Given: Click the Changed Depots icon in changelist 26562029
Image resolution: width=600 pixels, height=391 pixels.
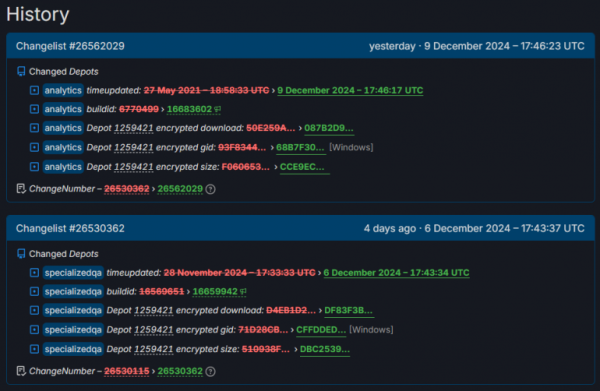Looking at the screenshot, I should [21, 72].
